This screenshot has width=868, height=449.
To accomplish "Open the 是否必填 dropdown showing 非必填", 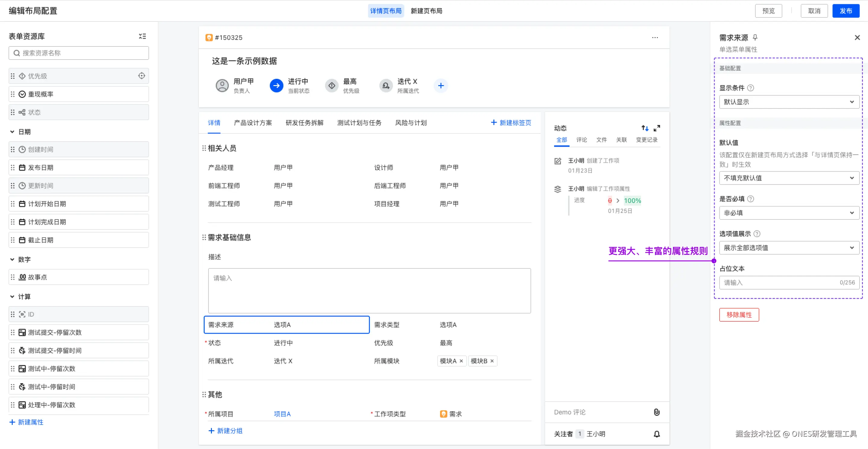I will coord(789,213).
